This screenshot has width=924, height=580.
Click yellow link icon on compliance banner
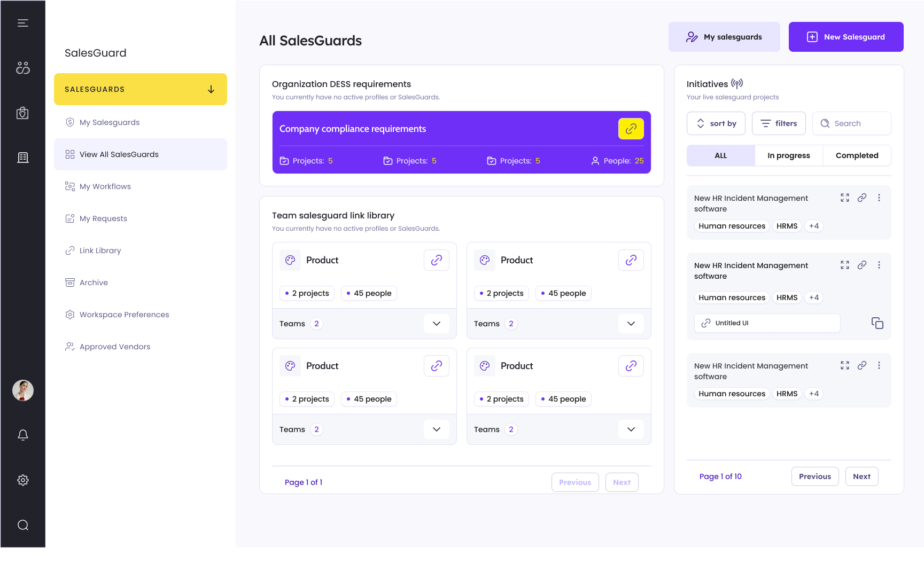point(631,129)
